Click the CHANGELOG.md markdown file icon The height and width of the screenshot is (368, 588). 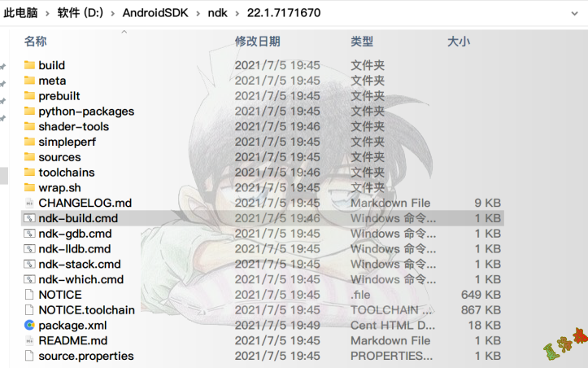click(x=29, y=203)
